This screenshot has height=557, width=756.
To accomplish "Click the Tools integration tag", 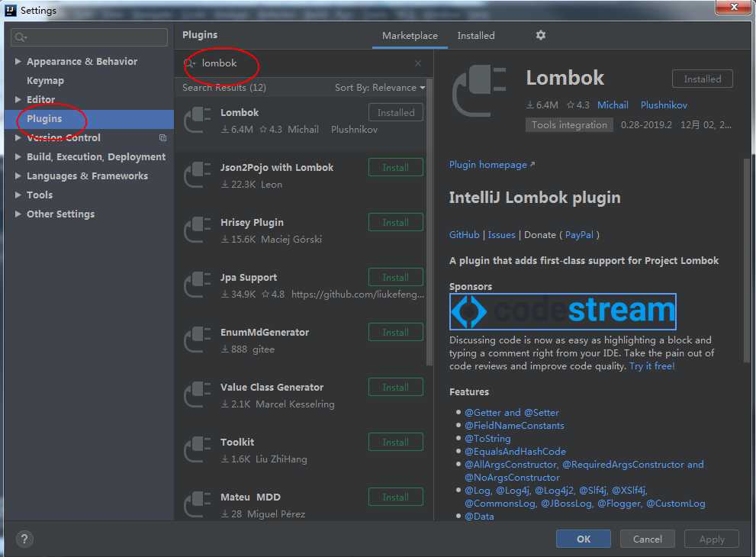I will click(569, 125).
